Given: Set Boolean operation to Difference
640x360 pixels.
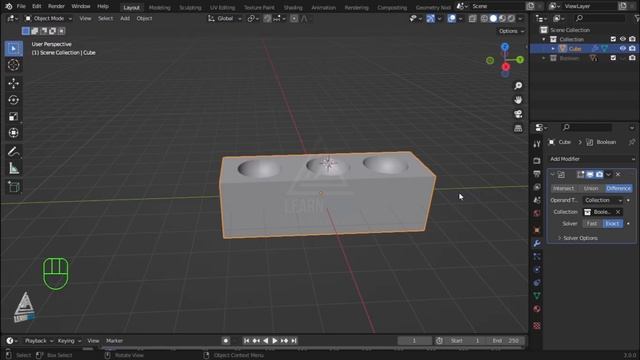Looking at the screenshot, I should pos(618,189).
